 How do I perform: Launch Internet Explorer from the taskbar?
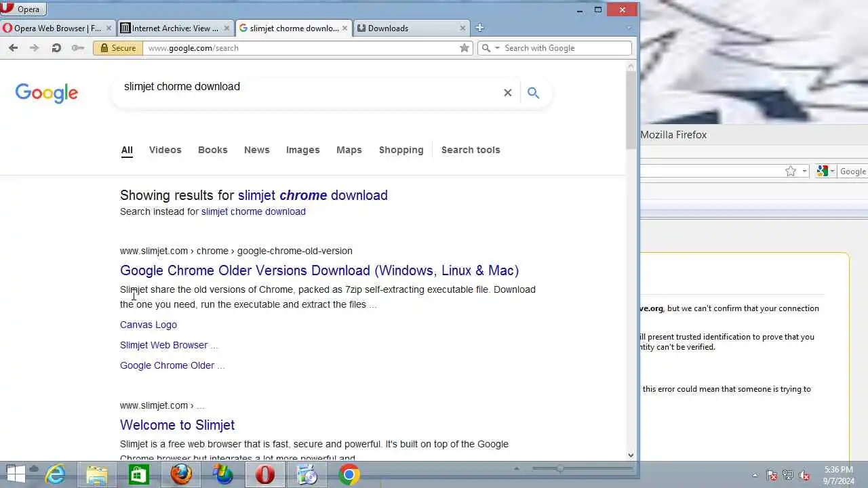click(x=55, y=474)
